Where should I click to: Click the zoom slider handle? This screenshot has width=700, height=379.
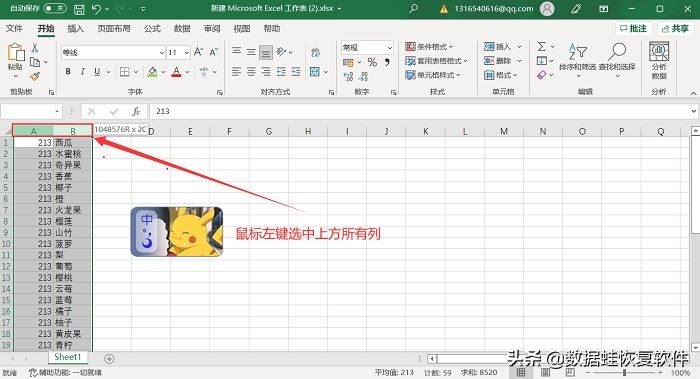(x=624, y=372)
